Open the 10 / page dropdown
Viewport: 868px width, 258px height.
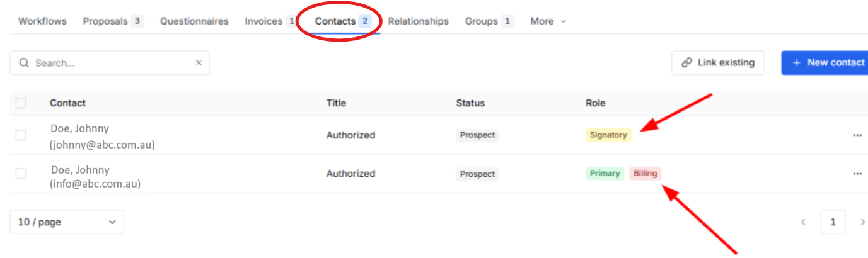67,222
